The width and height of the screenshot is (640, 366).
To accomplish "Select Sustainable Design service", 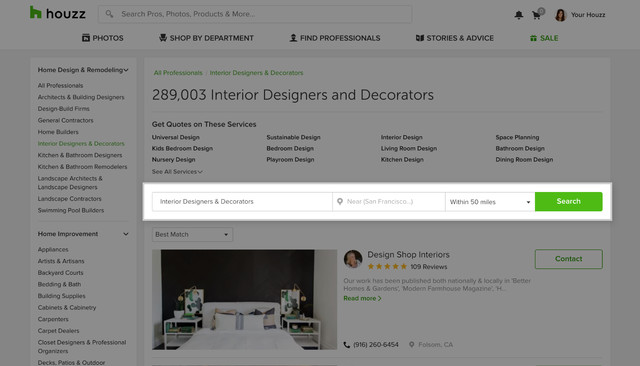I will [x=293, y=138].
